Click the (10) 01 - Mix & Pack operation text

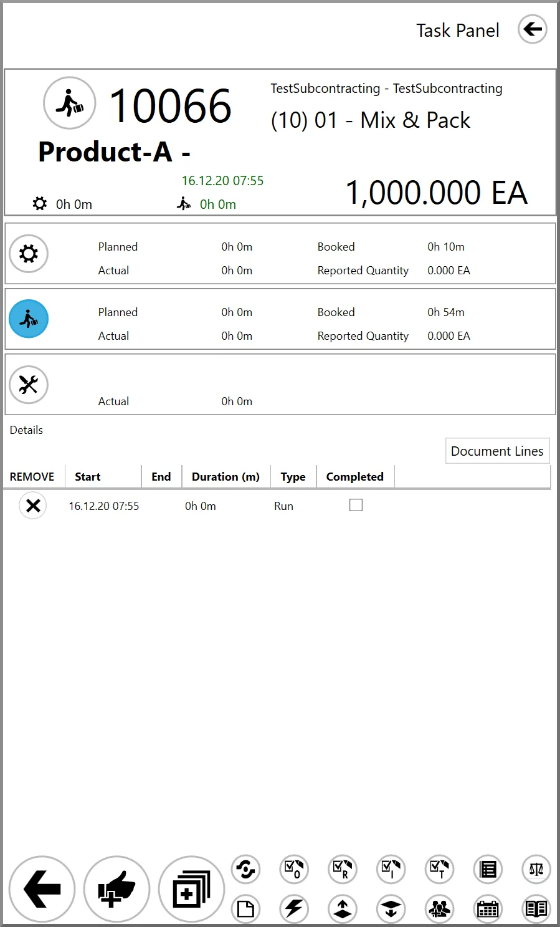(371, 120)
